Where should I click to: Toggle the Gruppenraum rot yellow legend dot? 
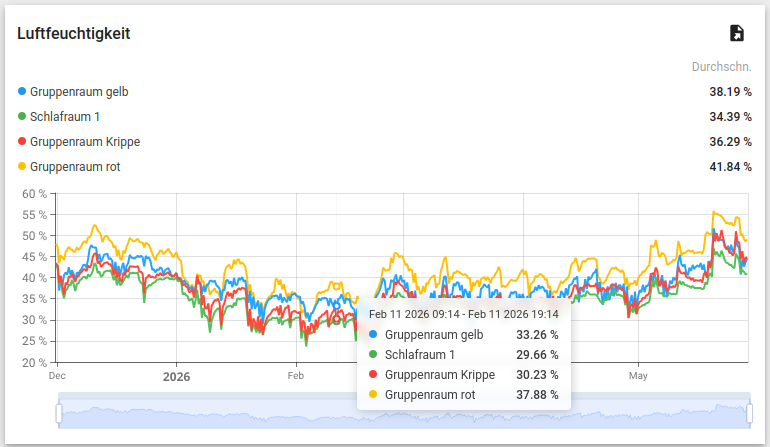[22, 166]
